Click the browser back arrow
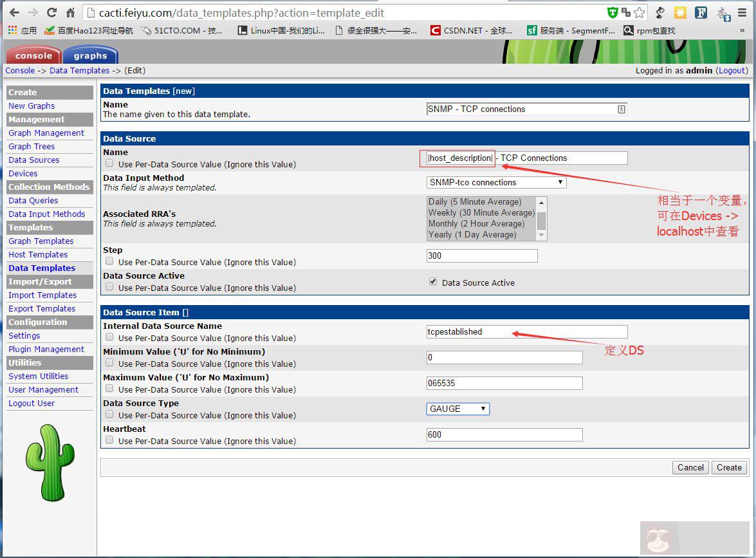 [13, 12]
